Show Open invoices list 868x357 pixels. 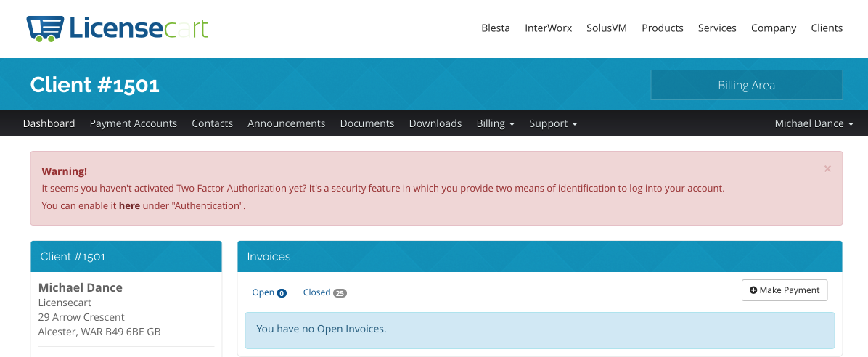[x=269, y=292]
